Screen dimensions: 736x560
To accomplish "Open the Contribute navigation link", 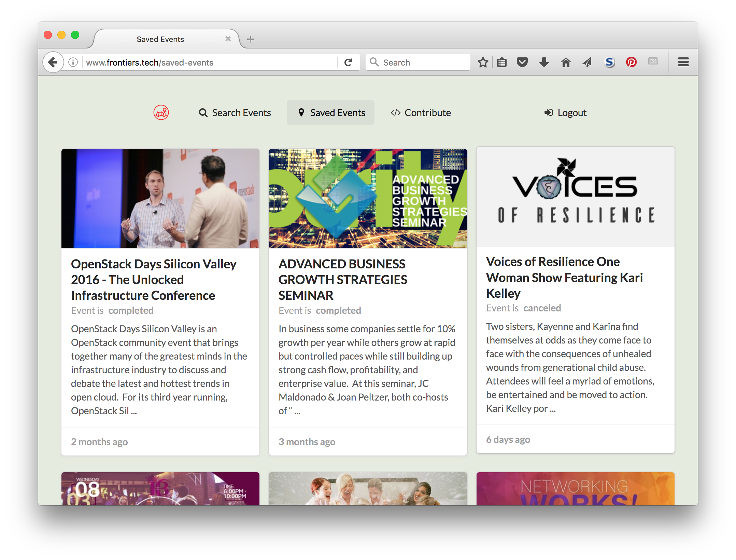I will coord(421,113).
